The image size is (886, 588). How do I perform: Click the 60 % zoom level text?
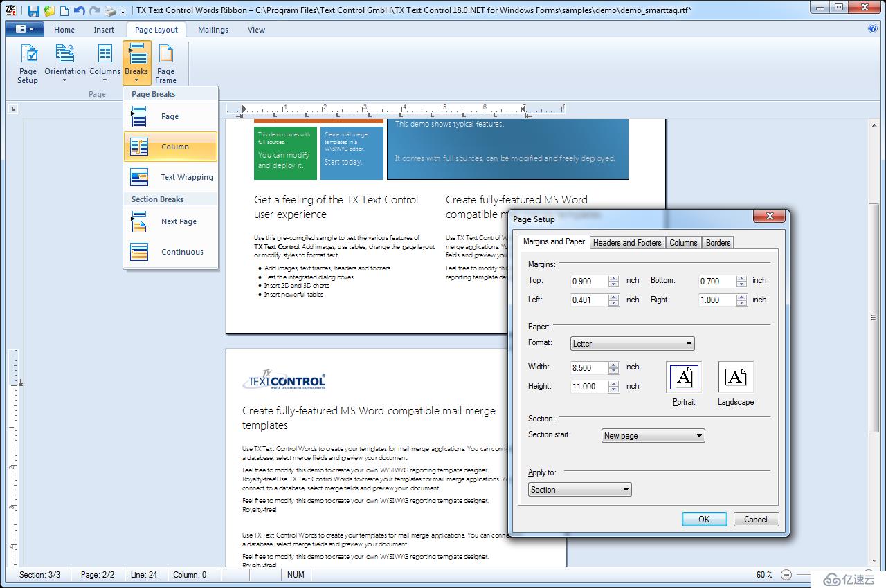764,575
